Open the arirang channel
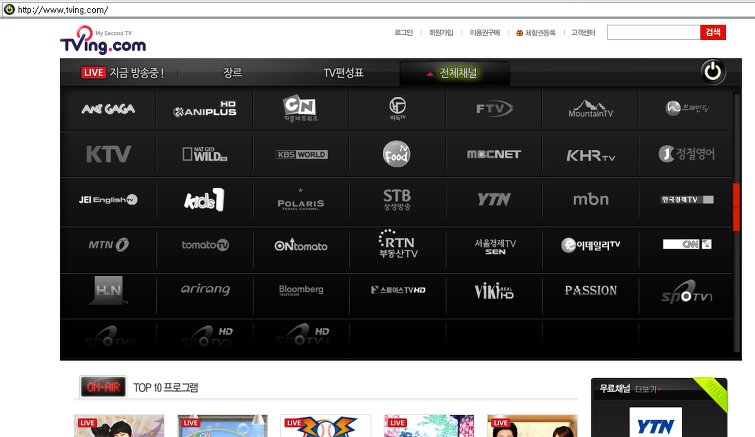755x437 pixels. [x=205, y=289]
